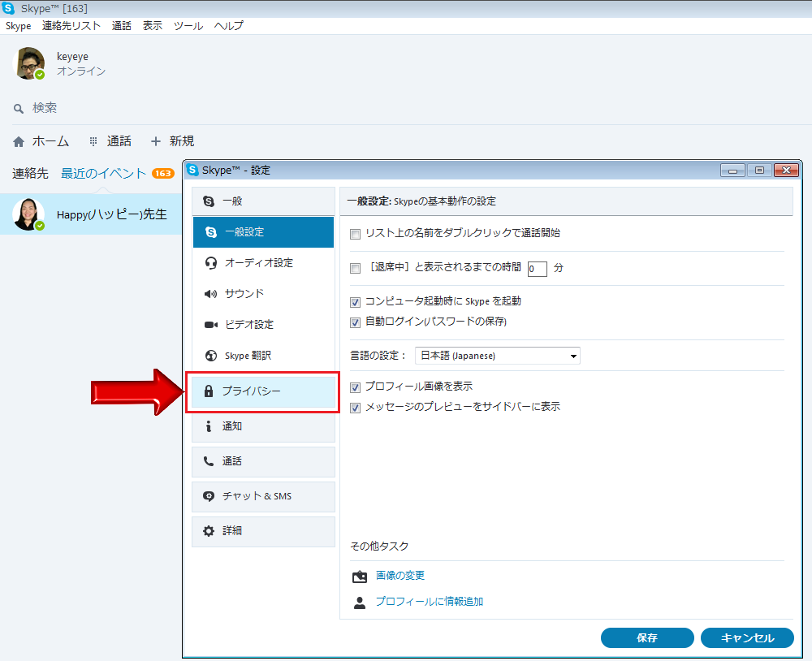Open the ツール menu
The height and width of the screenshot is (661, 812).
188,26
